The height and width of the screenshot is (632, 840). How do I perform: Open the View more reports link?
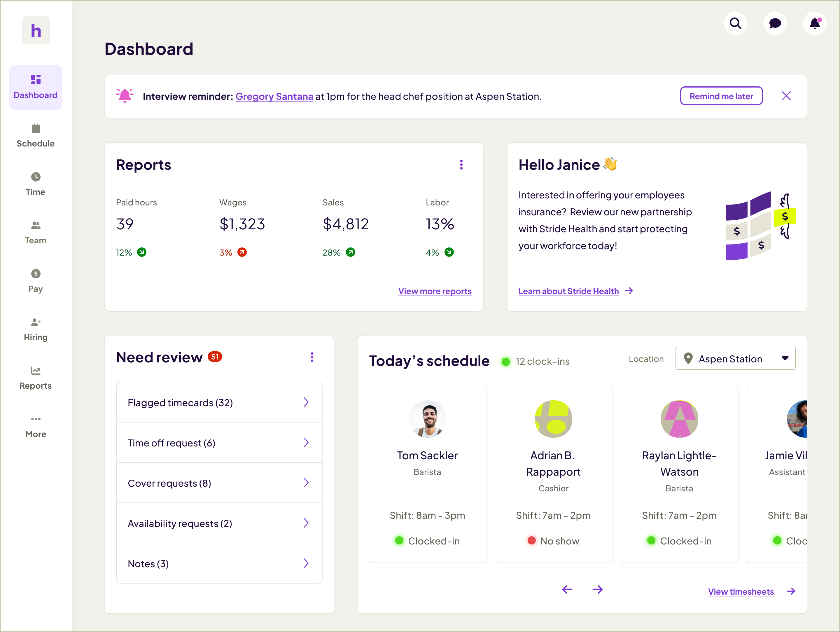click(x=435, y=291)
